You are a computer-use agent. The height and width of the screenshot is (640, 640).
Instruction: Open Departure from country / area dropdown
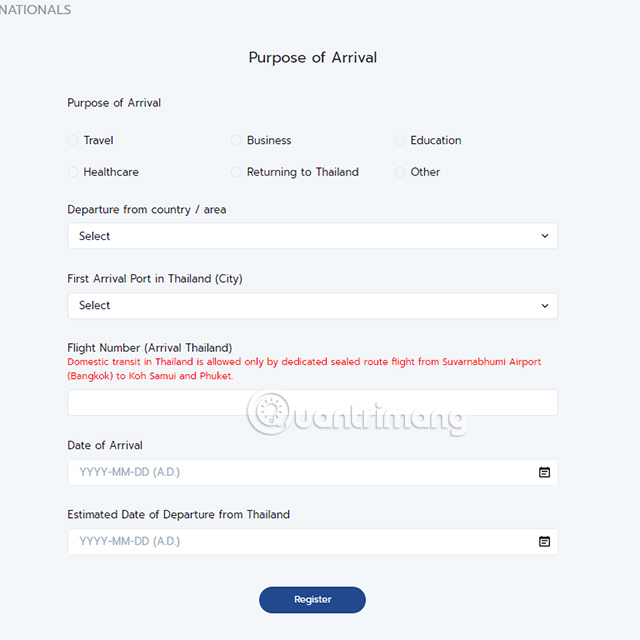[x=312, y=236]
